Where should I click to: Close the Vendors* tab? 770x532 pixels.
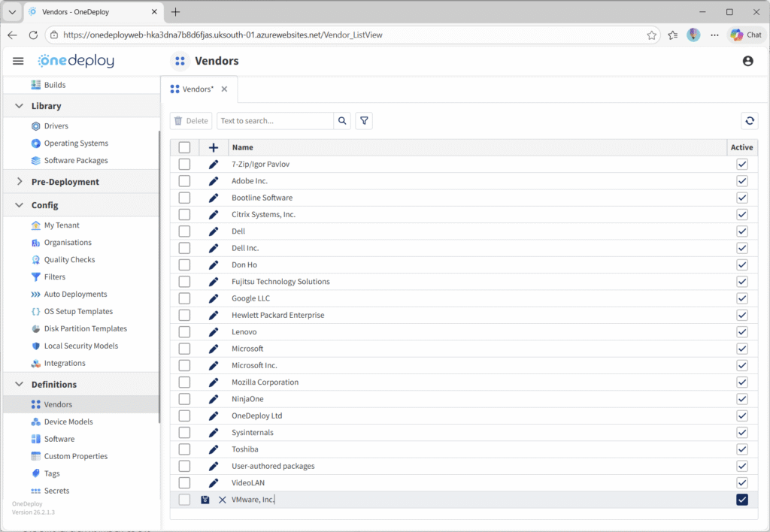(x=224, y=89)
